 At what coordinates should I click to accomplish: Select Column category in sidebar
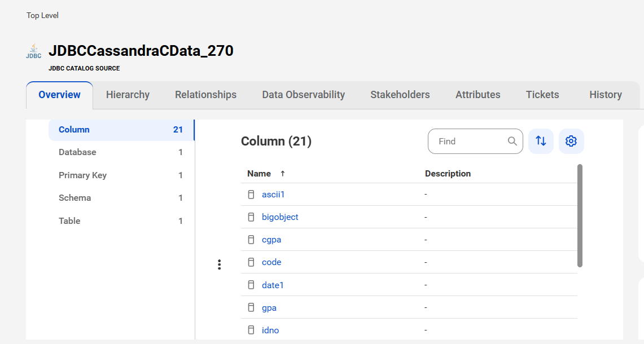point(121,130)
